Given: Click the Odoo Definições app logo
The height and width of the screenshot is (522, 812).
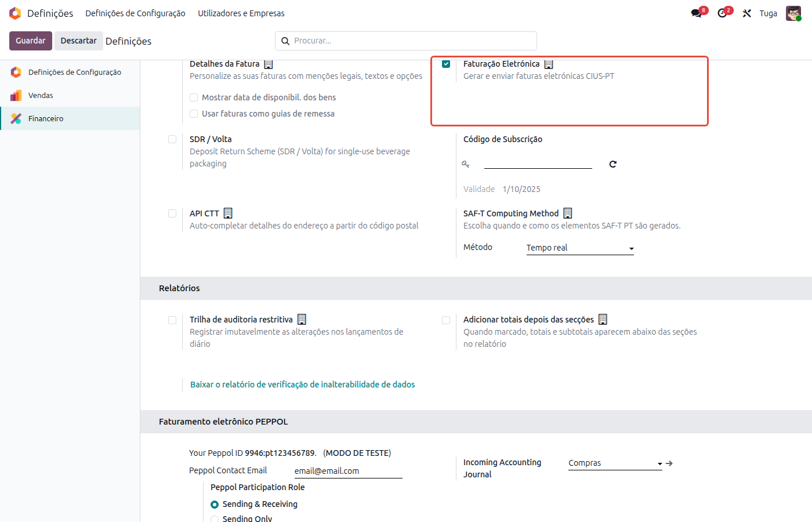Looking at the screenshot, I should (15, 13).
